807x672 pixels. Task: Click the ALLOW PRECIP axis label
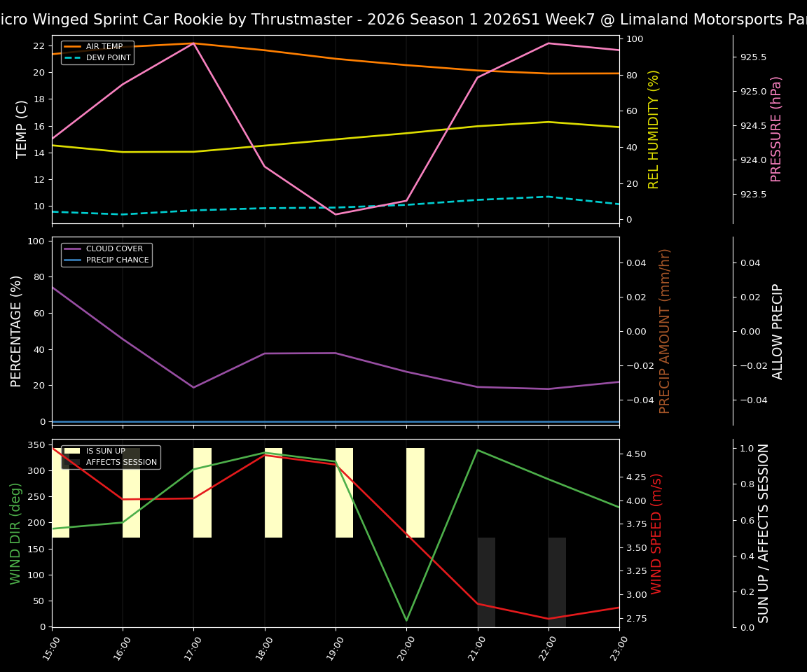click(778, 329)
